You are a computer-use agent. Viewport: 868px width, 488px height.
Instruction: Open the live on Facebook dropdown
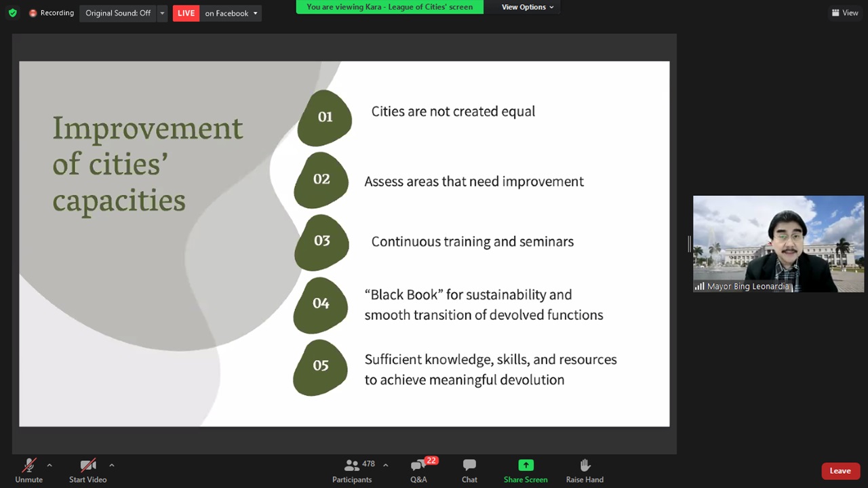coord(231,13)
